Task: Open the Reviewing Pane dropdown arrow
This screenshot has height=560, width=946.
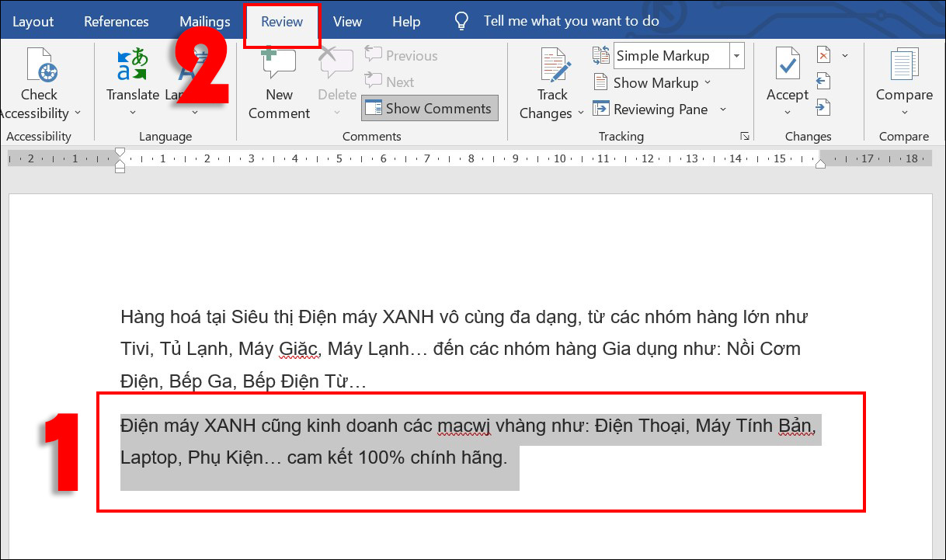Action: [723, 110]
